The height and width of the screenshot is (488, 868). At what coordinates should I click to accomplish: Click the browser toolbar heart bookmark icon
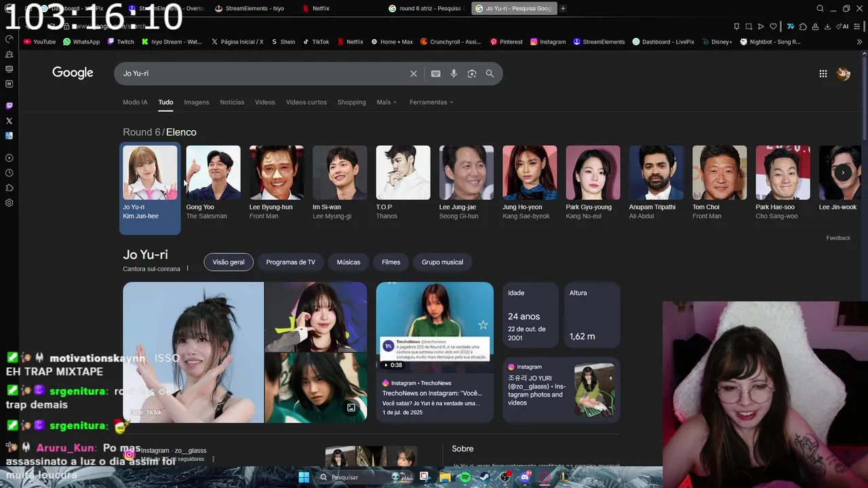tap(773, 26)
